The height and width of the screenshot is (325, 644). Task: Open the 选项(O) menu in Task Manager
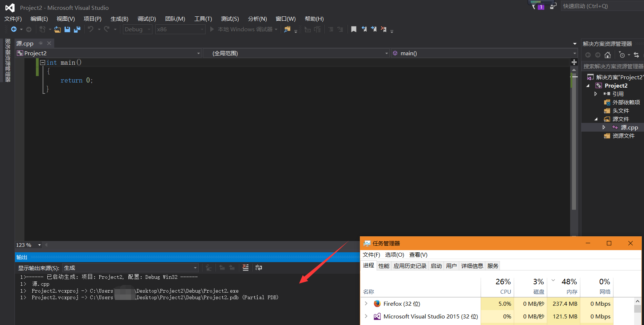pyautogui.click(x=394, y=254)
